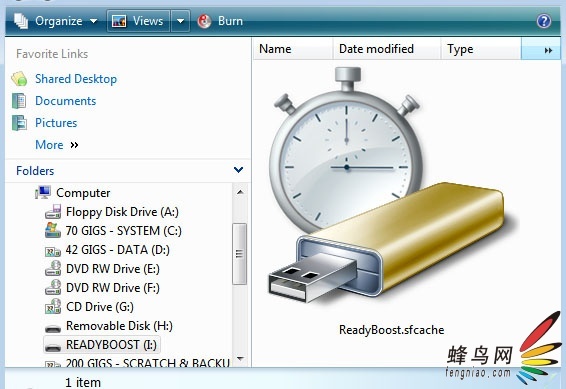Sort by the Type column header
566x389 pixels.
[481, 49]
